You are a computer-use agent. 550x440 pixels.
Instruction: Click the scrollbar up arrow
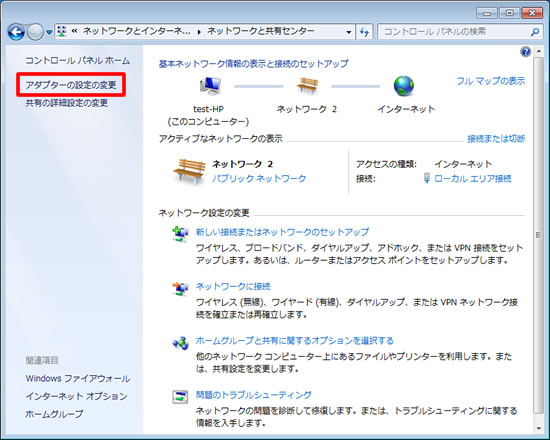pyautogui.click(x=538, y=52)
